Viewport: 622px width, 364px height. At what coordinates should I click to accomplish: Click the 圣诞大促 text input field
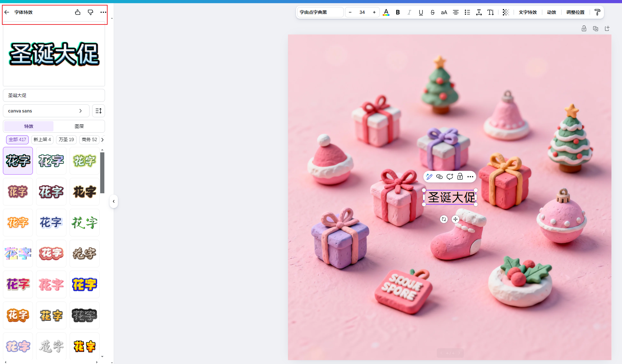54,95
